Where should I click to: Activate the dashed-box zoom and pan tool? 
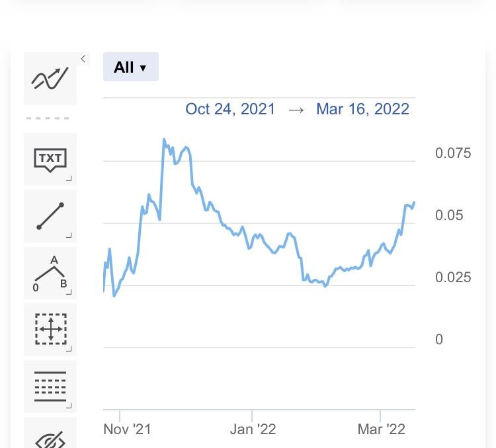tap(50, 330)
